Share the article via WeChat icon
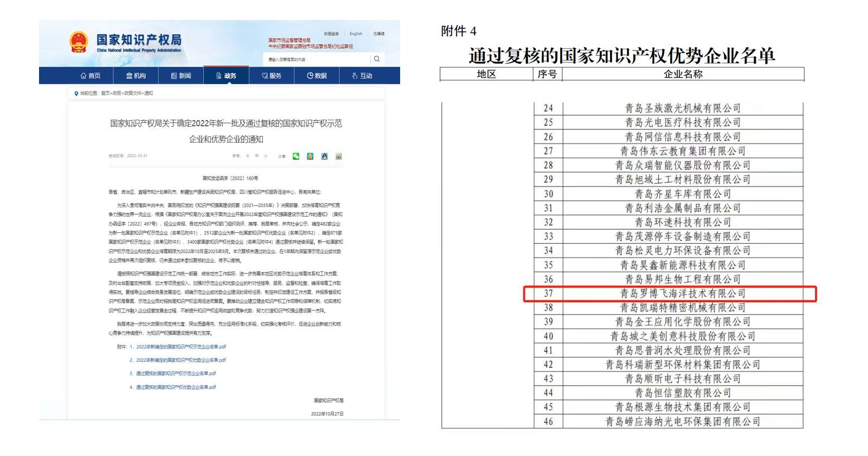 pos(296,157)
